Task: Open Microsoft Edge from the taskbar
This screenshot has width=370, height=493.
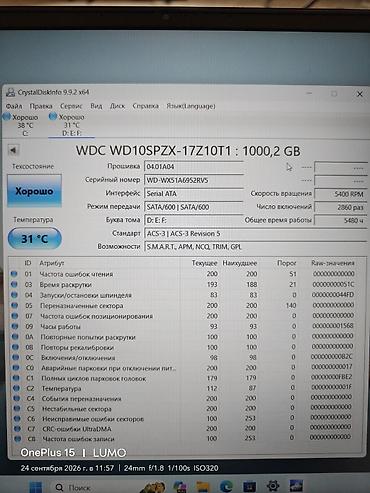Action: coord(226,486)
